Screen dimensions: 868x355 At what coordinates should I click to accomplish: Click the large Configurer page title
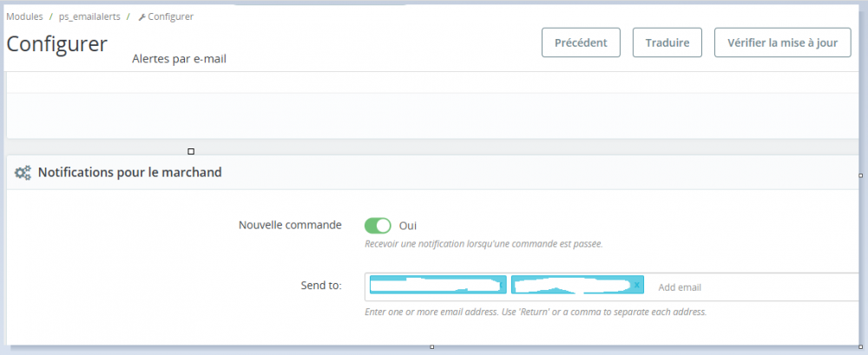pyautogui.click(x=57, y=43)
